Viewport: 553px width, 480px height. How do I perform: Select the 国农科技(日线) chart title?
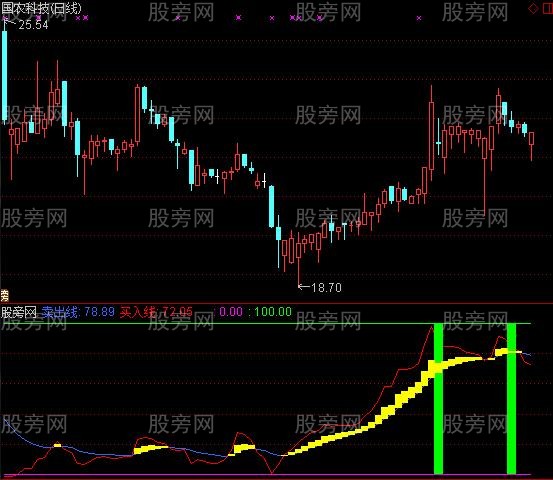(x=41, y=8)
